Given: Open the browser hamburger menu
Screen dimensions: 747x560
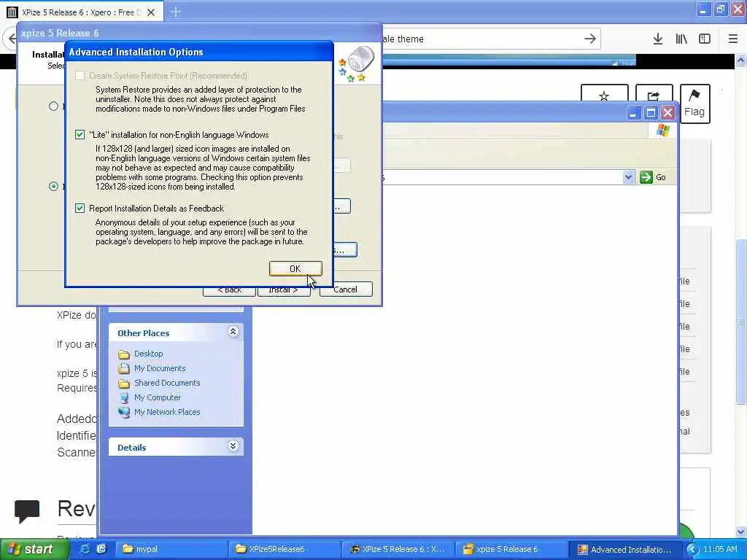Looking at the screenshot, I should [x=733, y=39].
